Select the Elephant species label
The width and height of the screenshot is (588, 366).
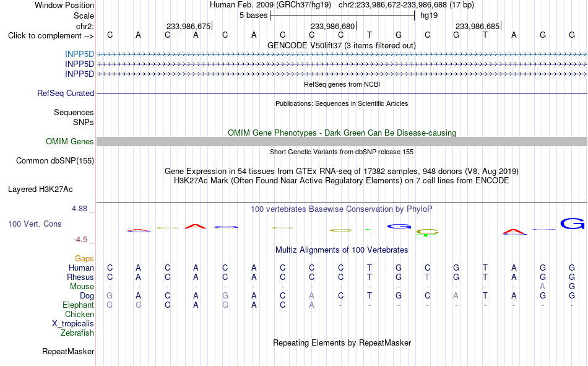pos(79,305)
